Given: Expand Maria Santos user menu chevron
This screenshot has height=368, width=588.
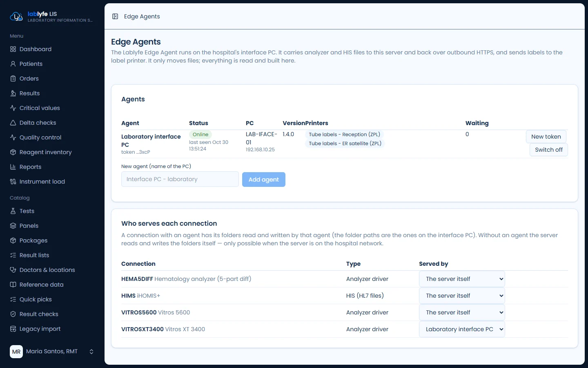Looking at the screenshot, I should point(91,352).
